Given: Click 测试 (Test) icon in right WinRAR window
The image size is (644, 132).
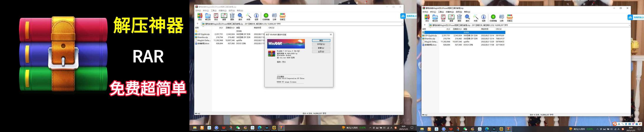Looking at the screenshot, I should point(443,18).
